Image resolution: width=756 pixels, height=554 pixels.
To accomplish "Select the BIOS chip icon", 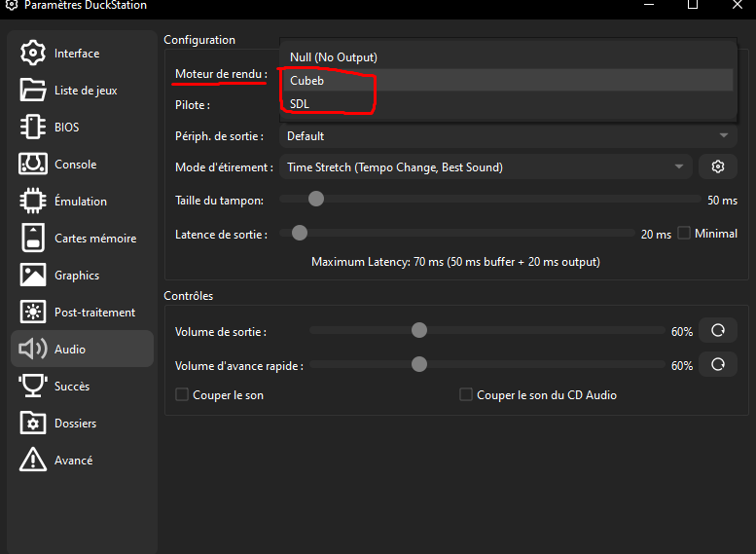I will coord(33,127).
